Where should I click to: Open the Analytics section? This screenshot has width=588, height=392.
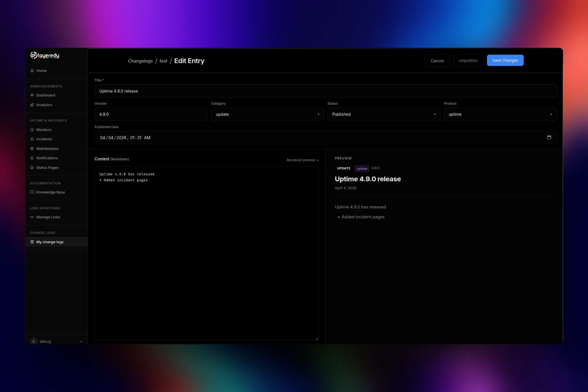tap(44, 105)
